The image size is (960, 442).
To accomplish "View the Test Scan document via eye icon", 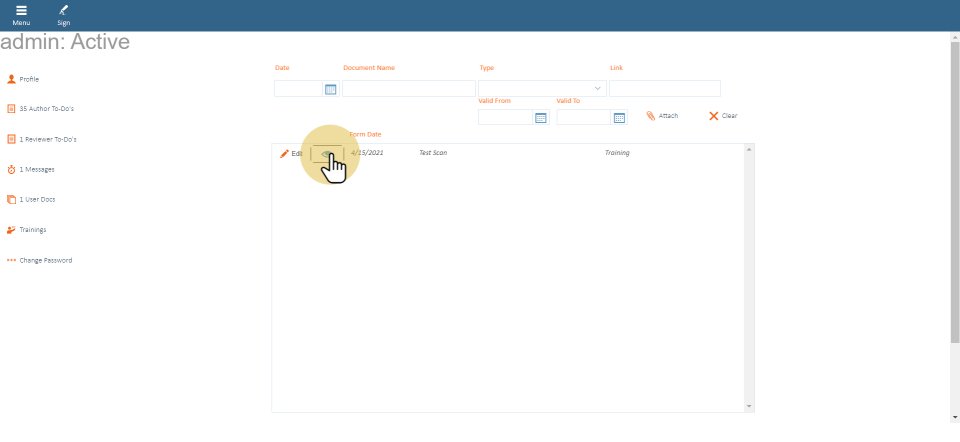I will tap(327, 153).
